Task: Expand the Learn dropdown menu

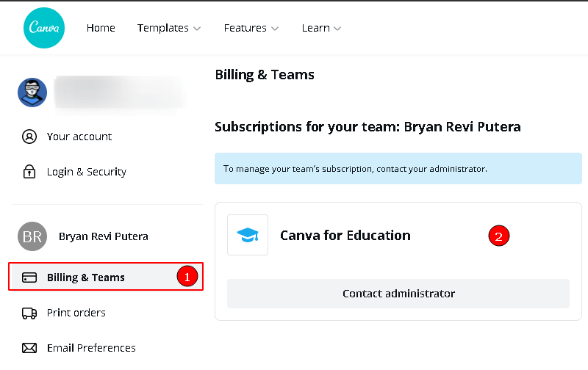Action: point(321,28)
